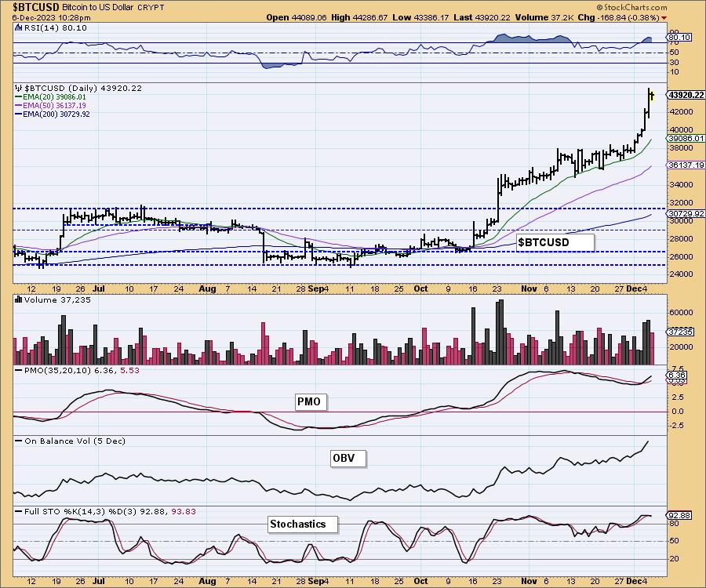Click the 39086.01 EMA tag on price axis

click(686, 139)
